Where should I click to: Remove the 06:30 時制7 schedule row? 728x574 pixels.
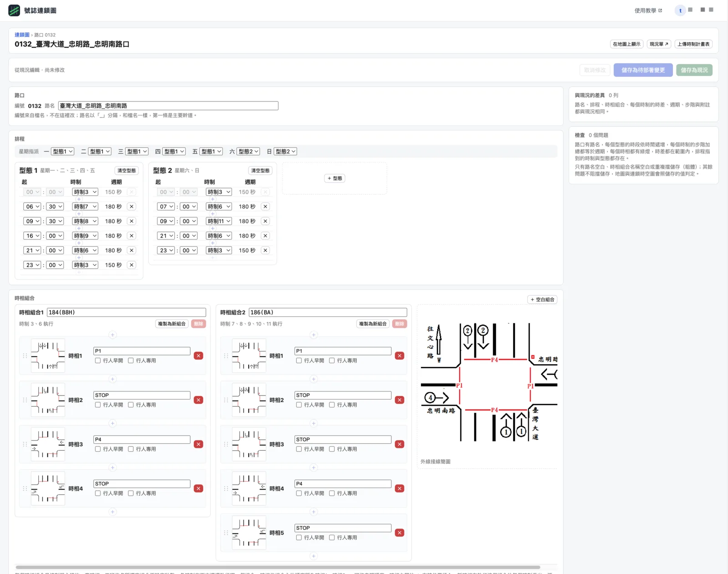(131, 207)
